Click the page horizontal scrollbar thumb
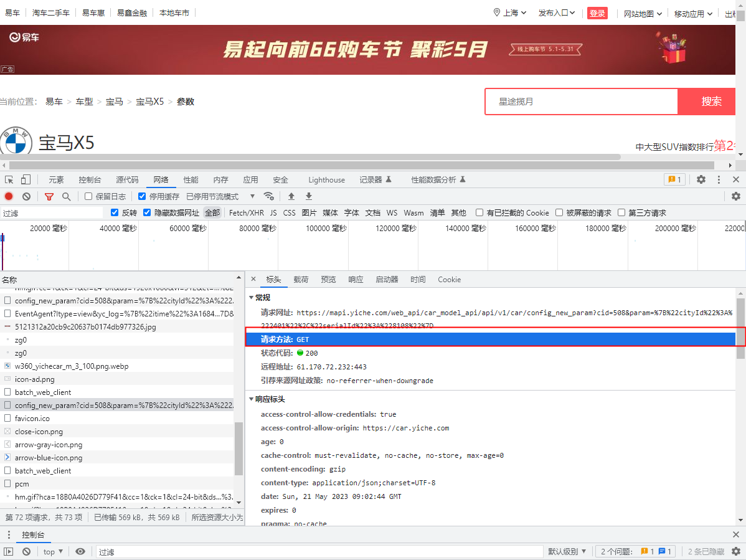The image size is (746, 560). pyautogui.click(x=362, y=165)
